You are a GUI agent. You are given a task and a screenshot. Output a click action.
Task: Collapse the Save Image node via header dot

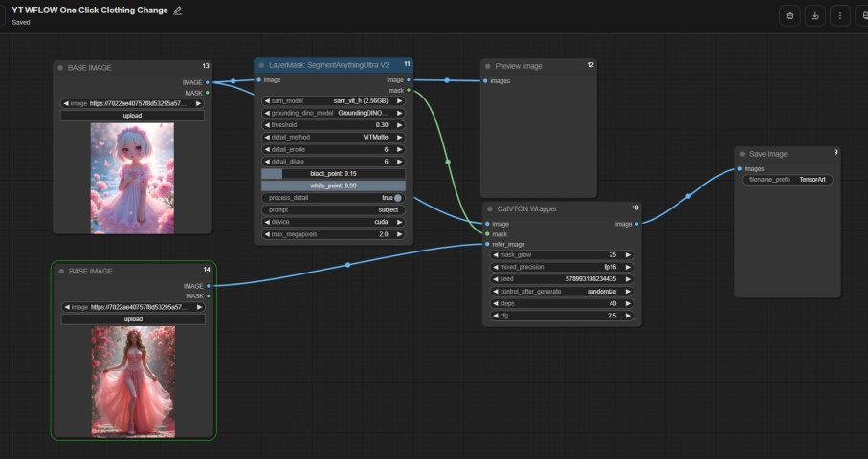click(742, 154)
